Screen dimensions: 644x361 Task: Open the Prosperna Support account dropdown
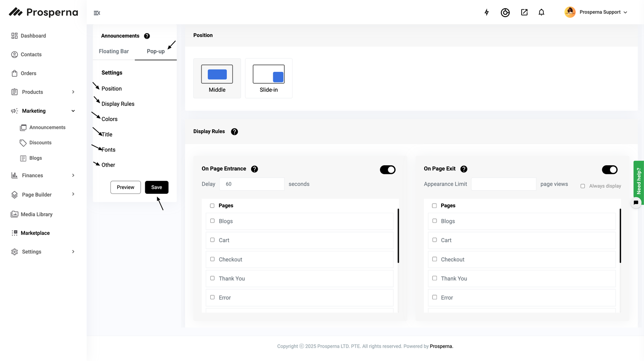pos(625,12)
